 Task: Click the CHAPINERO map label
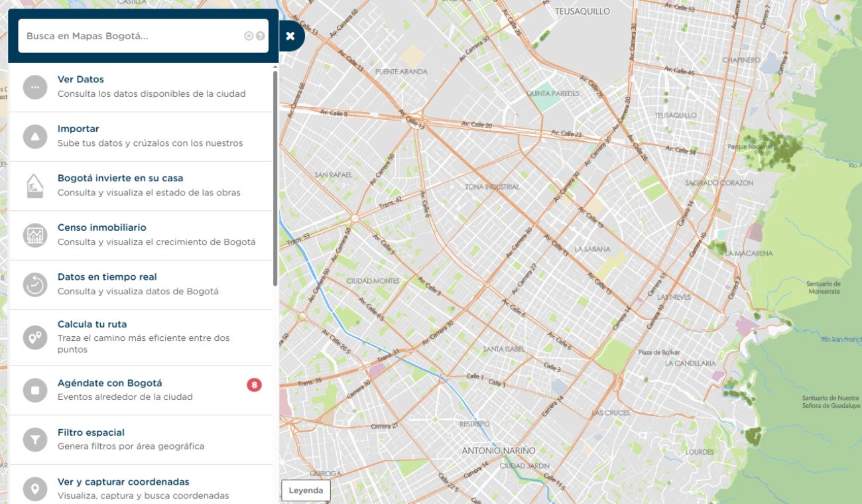point(741,60)
